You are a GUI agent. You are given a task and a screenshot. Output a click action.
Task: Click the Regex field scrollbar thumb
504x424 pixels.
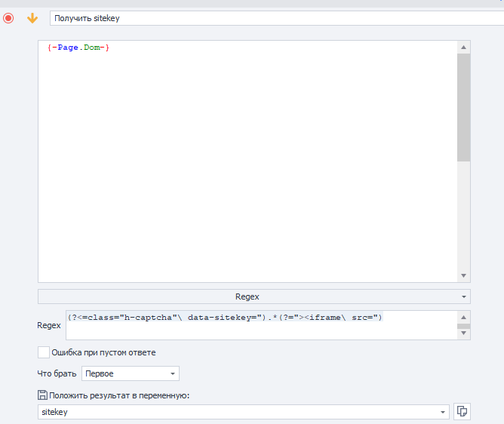(x=463, y=326)
